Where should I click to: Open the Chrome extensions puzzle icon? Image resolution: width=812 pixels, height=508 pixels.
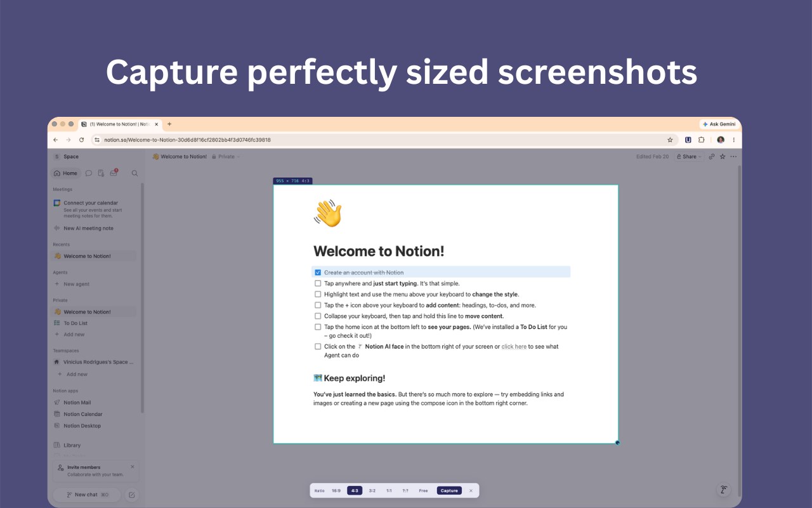click(x=702, y=140)
